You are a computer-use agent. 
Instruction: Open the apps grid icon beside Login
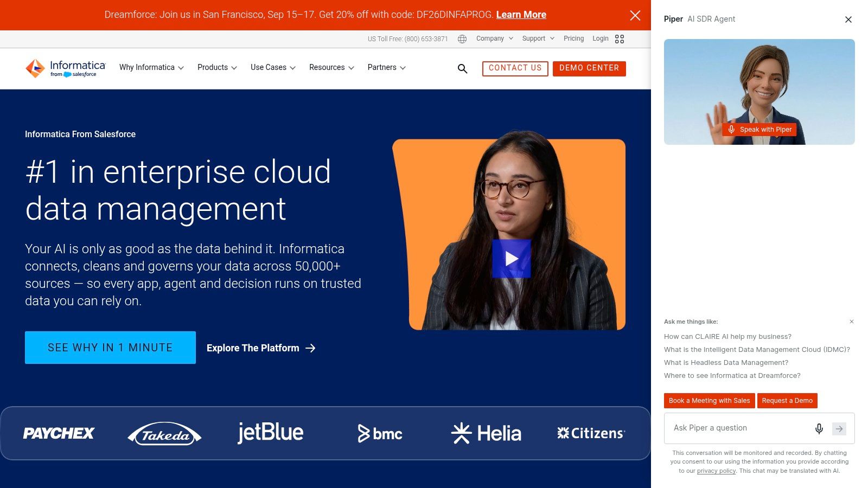(620, 39)
